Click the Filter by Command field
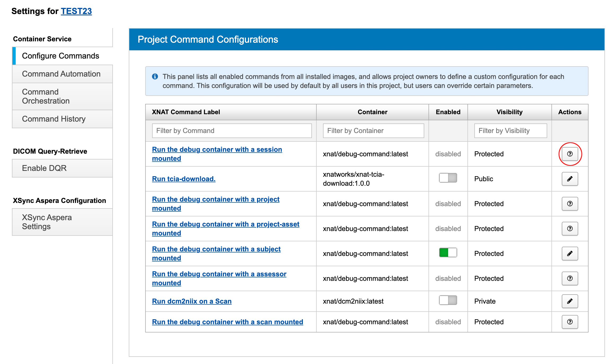 (232, 131)
